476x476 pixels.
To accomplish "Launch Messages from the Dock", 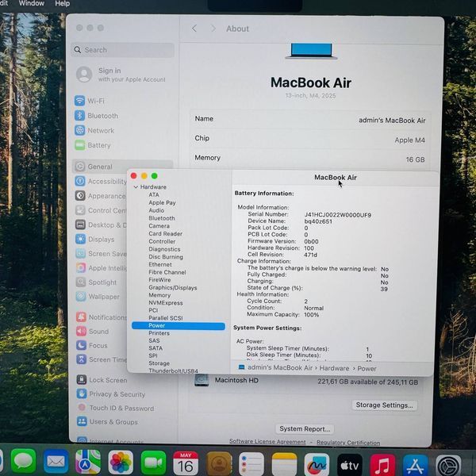I will click(x=23, y=462).
